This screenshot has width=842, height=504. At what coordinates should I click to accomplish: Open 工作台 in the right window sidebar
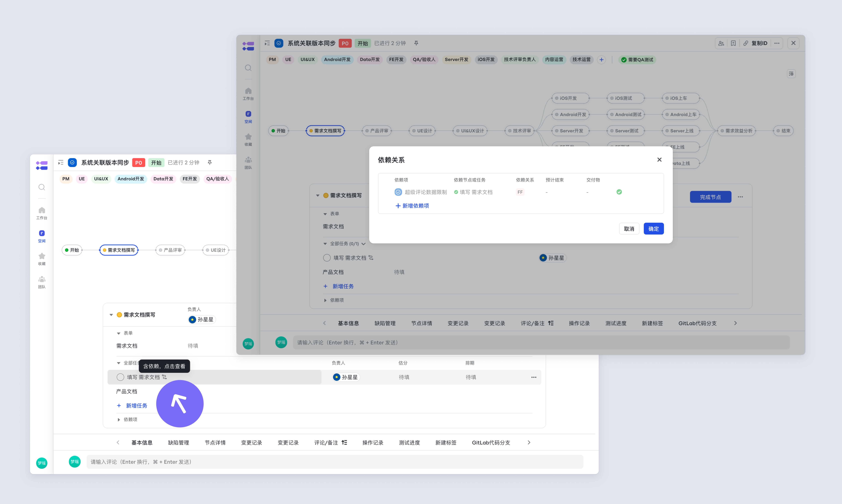coord(248,94)
